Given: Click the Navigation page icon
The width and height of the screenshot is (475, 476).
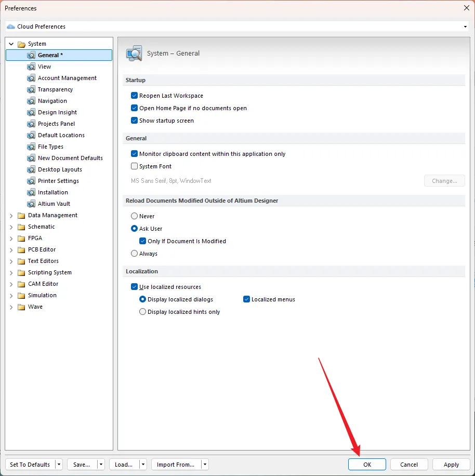Looking at the screenshot, I should [x=31, y=101].
